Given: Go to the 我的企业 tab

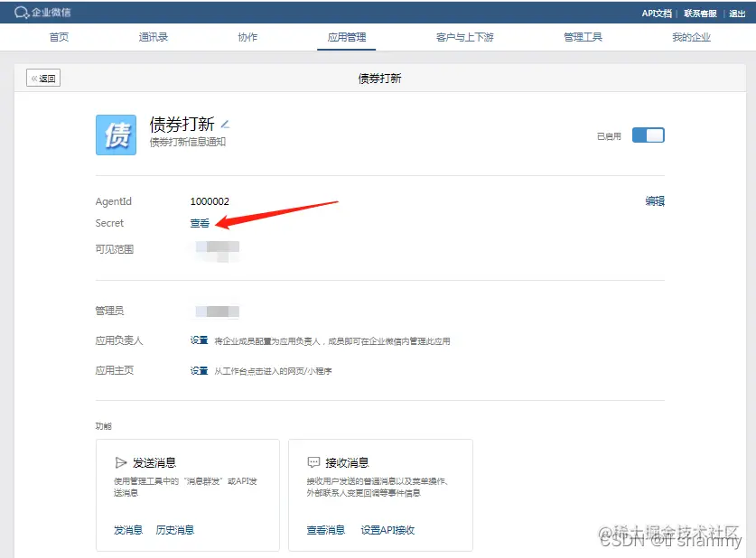Looking at the screenshot, I should (691, 37).
